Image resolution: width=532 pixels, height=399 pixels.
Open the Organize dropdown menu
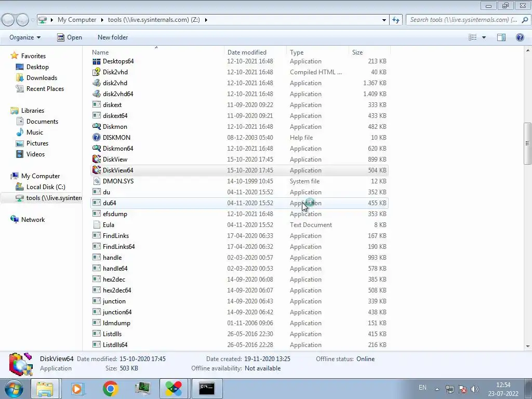point(25,37)
